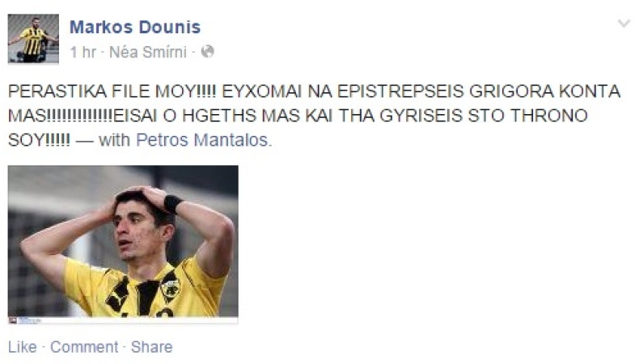Visit the Markos Dounis profile name link
Image resolution: width=639 pixels, height=364 pixels.
[135, 27]
